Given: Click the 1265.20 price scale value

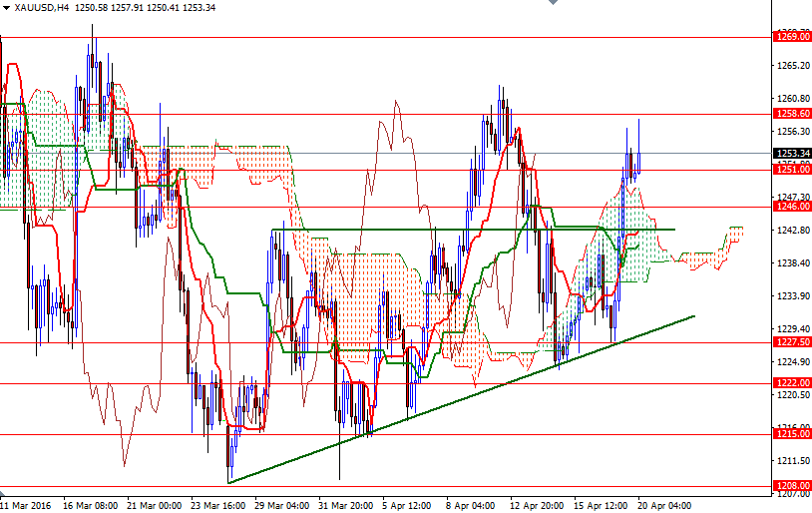Looking at the screenshot, I should coord(792,66).
